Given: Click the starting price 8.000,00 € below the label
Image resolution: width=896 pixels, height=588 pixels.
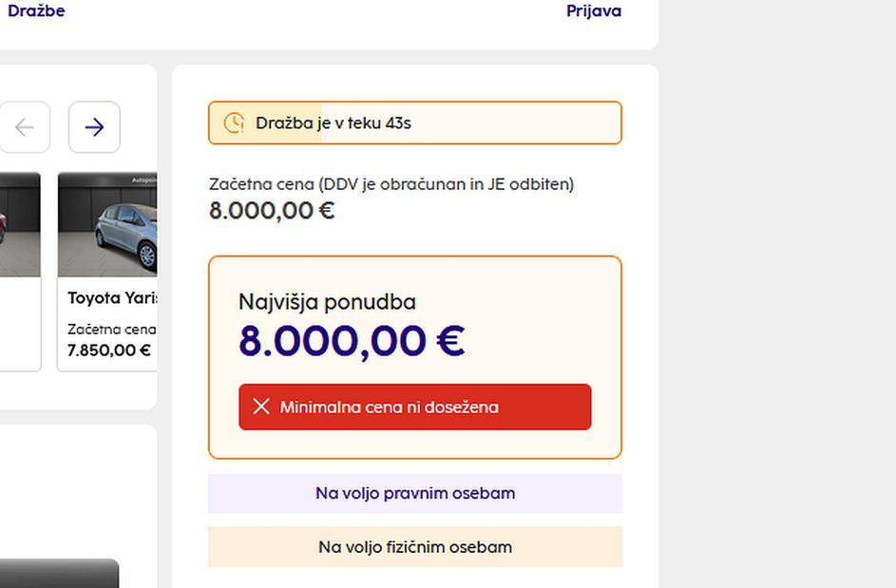Looking at the screenshot, I should pyautogui.click(x=272, y=211).
